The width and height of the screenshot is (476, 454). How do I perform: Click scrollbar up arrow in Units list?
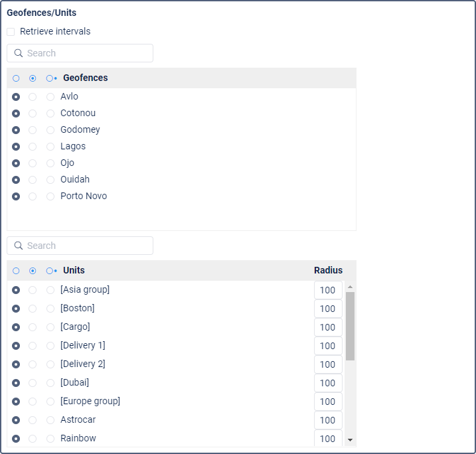pos(350,287)
